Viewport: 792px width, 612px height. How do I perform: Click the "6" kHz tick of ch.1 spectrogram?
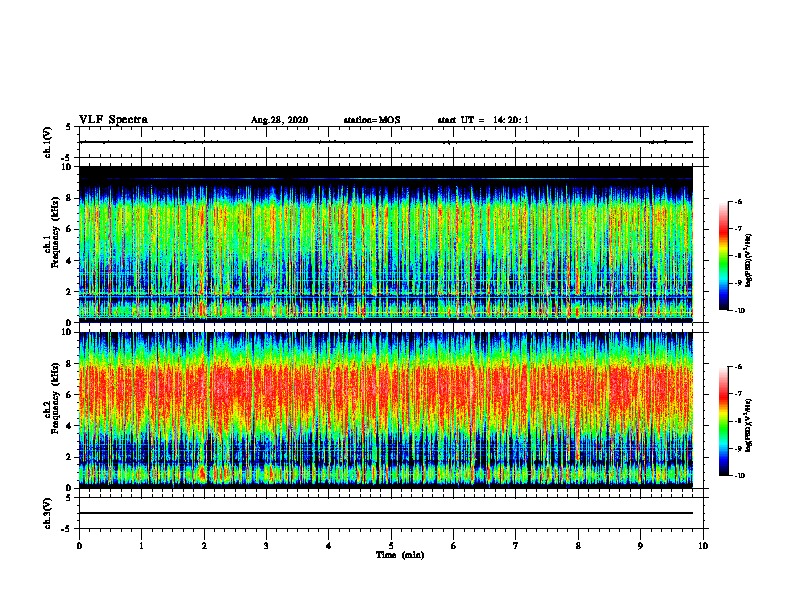(x=70, y=229)
